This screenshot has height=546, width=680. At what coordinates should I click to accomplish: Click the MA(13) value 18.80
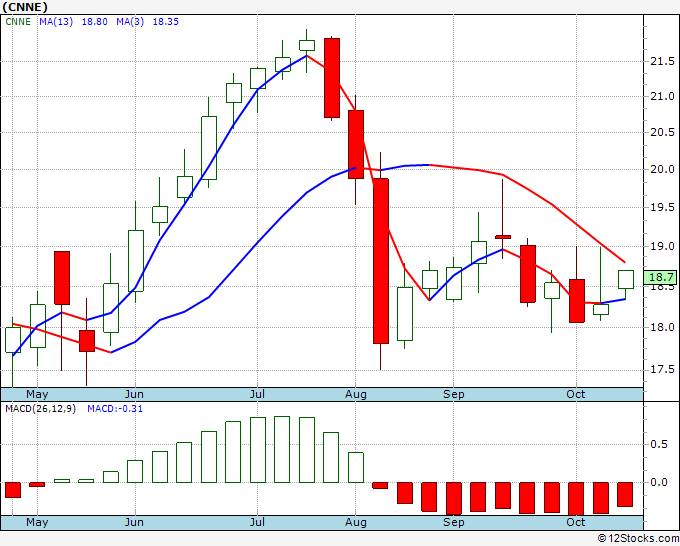coord(95,22)
